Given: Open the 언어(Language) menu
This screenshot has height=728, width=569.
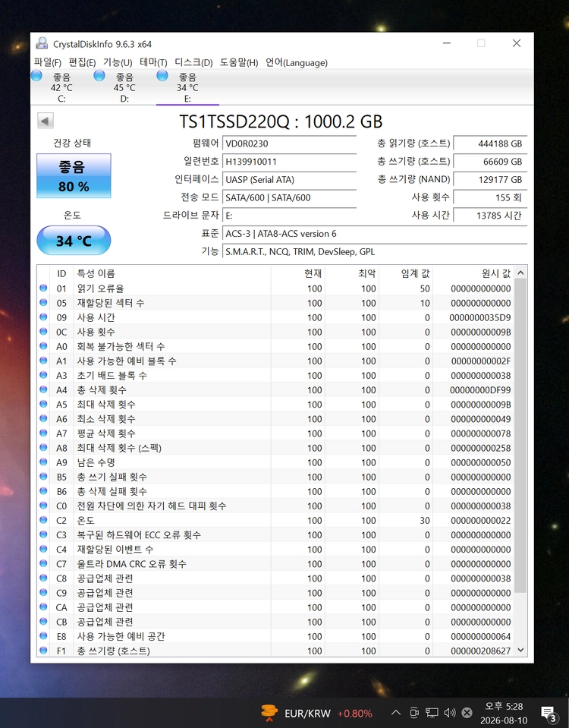Looking at the screenshot, I should click(x=297, y=63).
